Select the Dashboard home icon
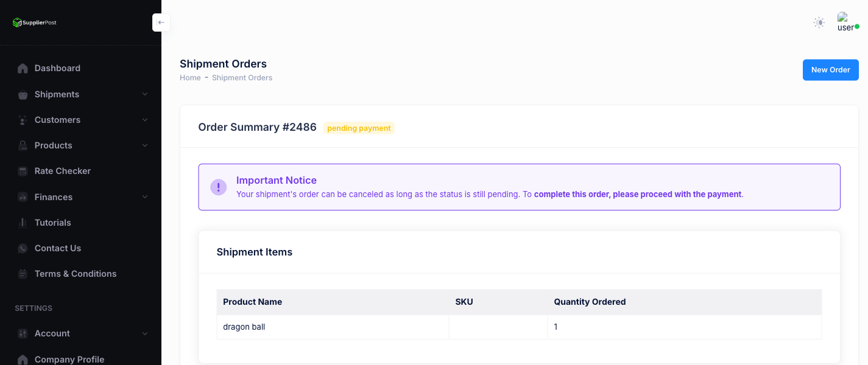The height and width of the screenshot is (365, 868). tap(22, 68)
